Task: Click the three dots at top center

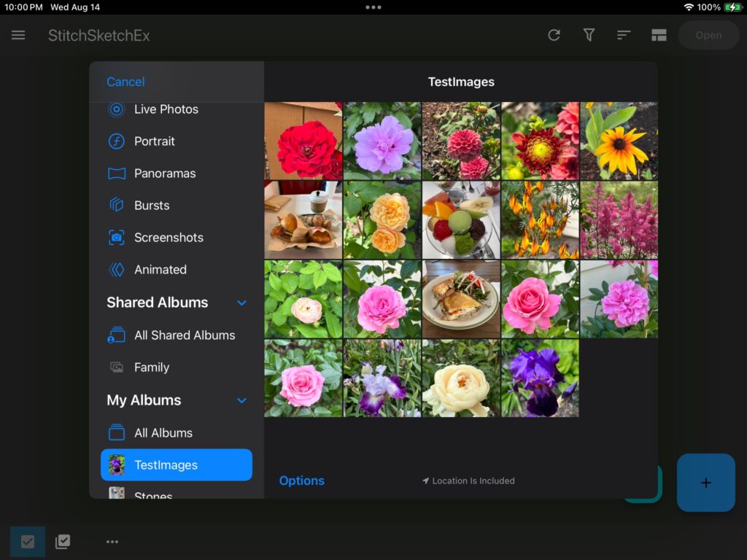Action: click(x=373, y=7)
